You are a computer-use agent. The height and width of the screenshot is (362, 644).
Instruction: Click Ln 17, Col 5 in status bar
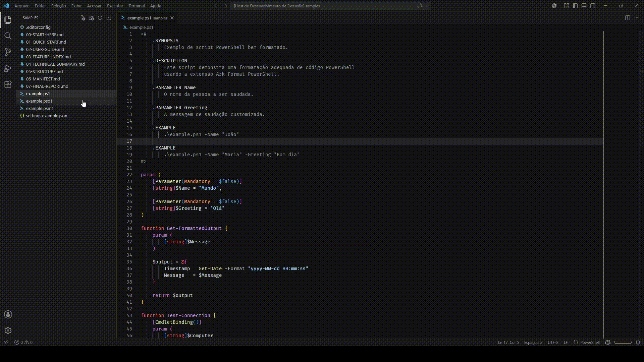click(x=508, y=342)
